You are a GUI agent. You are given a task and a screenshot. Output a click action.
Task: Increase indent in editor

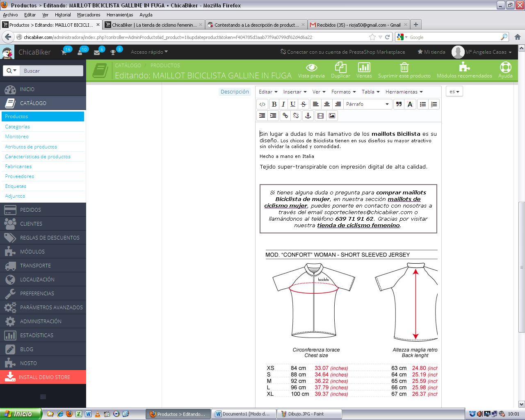[273, 116]
